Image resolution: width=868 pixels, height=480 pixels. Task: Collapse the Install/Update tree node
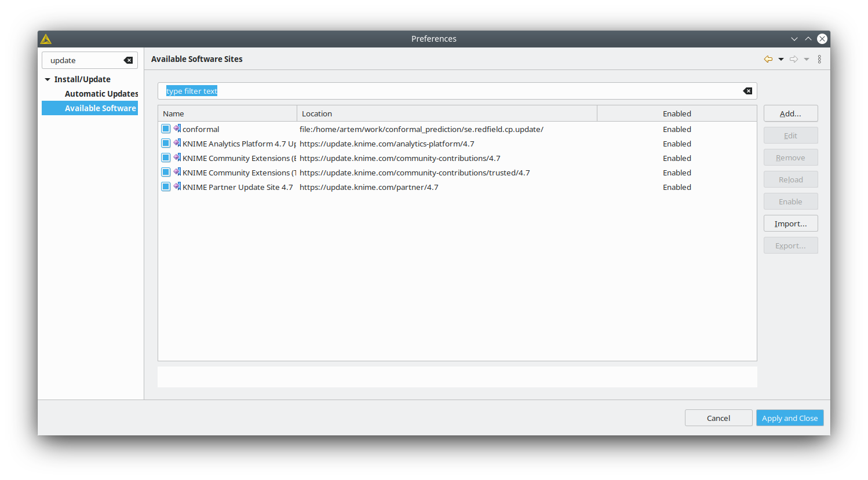(x=48, y=79)
